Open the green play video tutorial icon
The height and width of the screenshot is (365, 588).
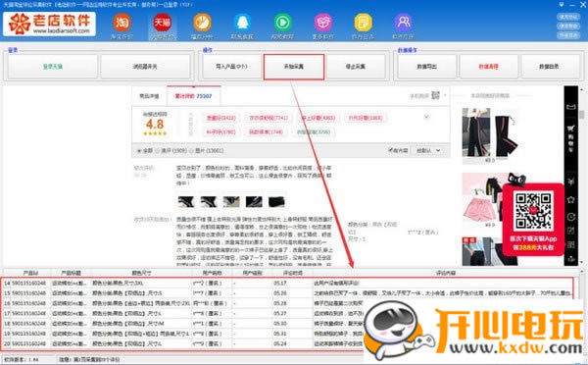[x=282, y=23]
